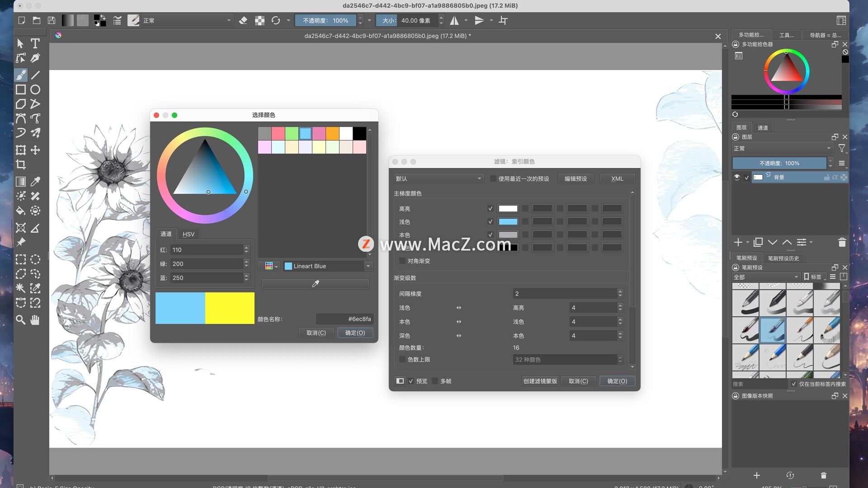Open the 多功能拾色器 docker tab
The height and width of the screenshot is (488, 868).
point(751,35)
